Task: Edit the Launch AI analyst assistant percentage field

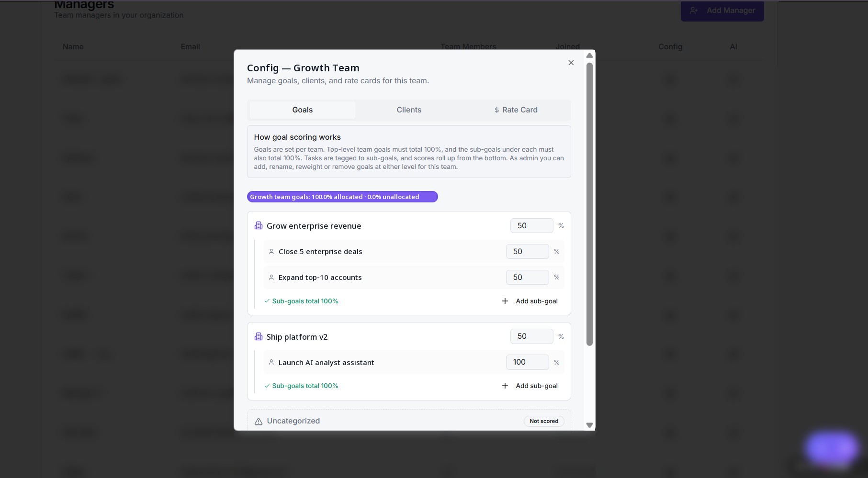Action: (528, 362)
